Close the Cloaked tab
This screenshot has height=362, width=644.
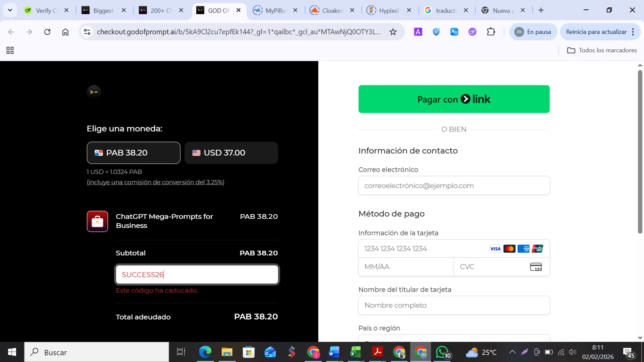(352, 10)
